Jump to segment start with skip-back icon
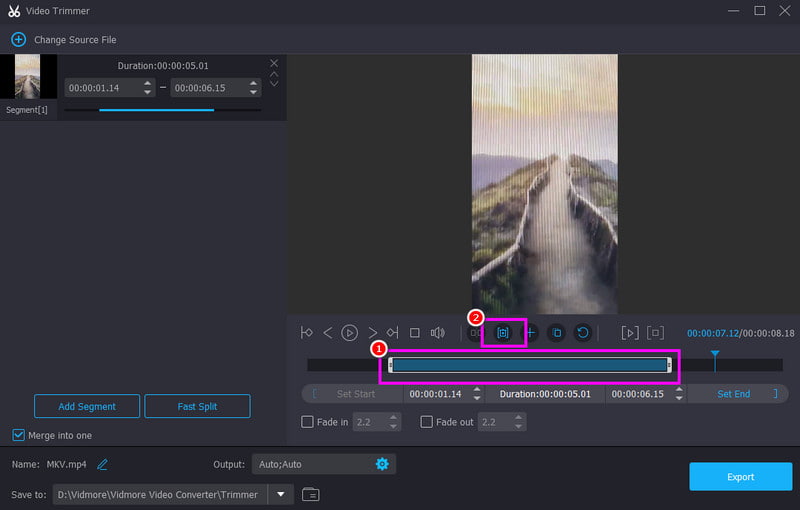 pyautogui.click(x=307, y=333)
